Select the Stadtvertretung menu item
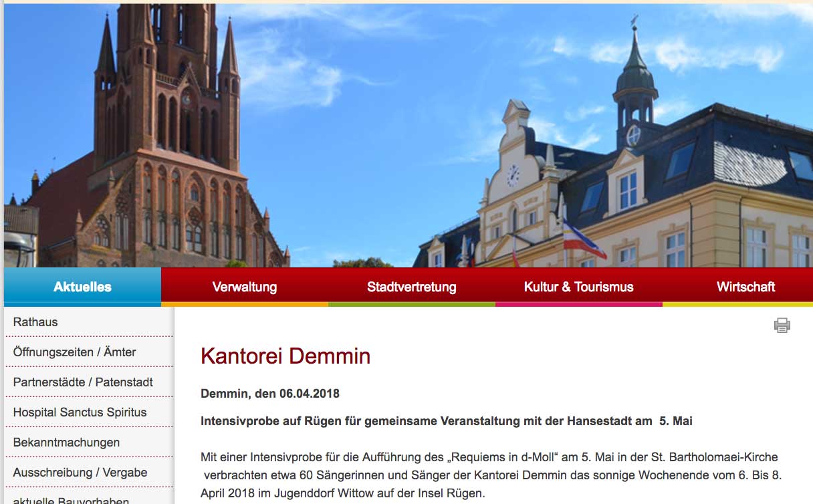This screenshot has width=813, height=504. point(412,287)
